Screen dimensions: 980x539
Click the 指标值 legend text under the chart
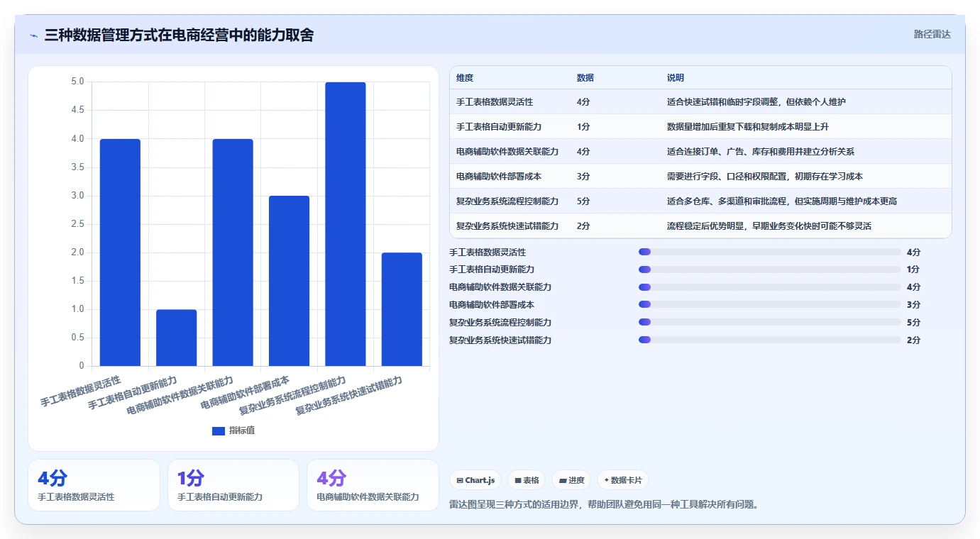click(x=241, y=430)
